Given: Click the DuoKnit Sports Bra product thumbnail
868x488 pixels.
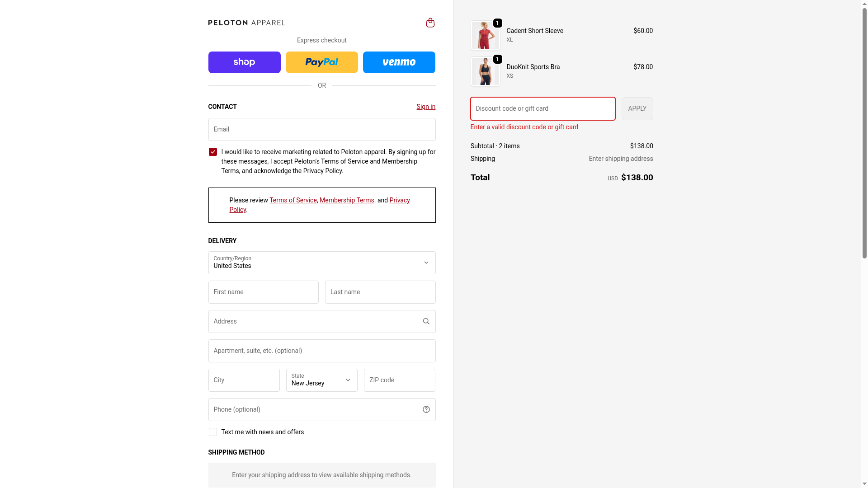Looking at the screenshot, I should point(485,71).
